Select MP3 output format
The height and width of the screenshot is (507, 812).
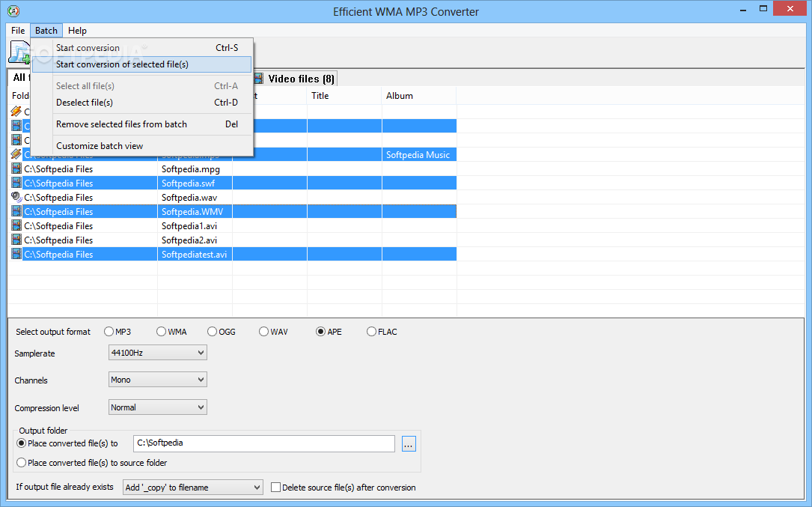point(109,332)
